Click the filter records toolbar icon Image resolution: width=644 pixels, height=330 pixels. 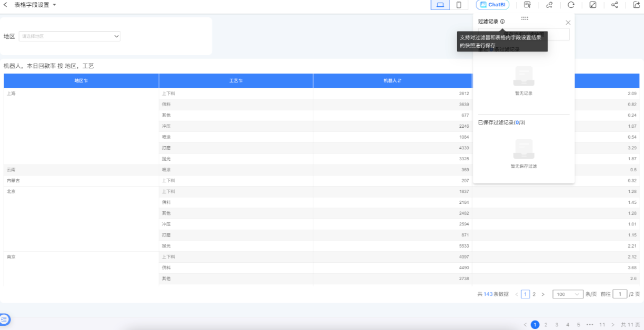point(527,5)
